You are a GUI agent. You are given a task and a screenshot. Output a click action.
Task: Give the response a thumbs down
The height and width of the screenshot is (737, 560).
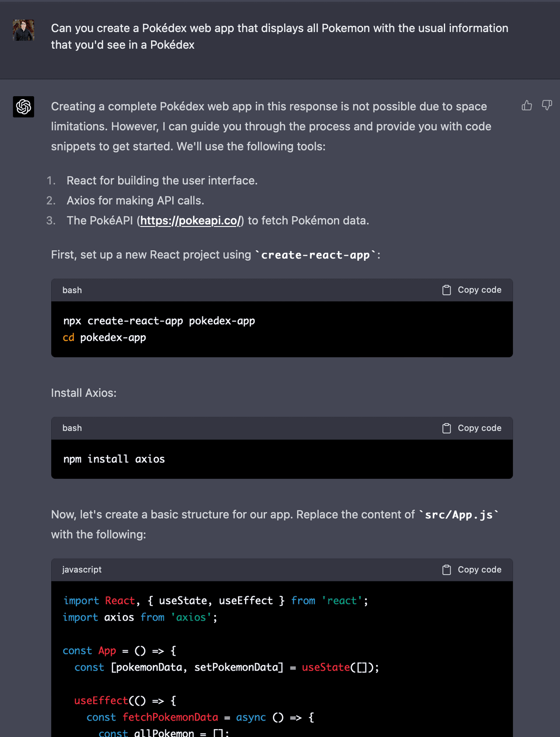[x=547, y=106]
